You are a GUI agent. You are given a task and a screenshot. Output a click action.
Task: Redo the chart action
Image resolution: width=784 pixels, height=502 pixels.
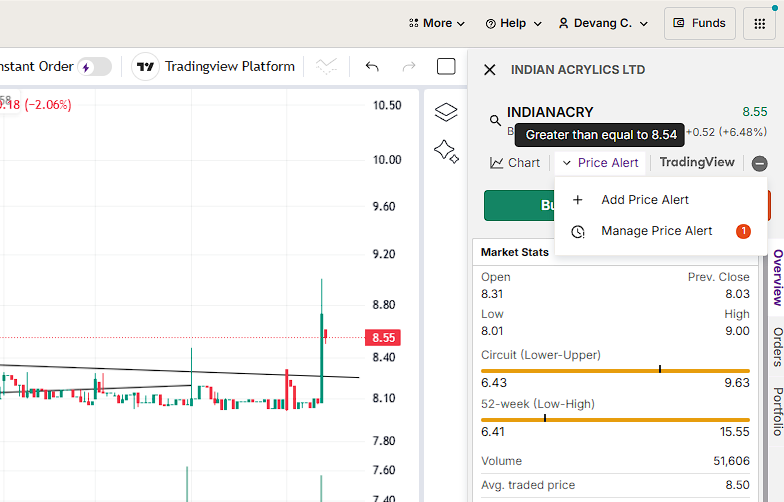[x=409, y=66]
